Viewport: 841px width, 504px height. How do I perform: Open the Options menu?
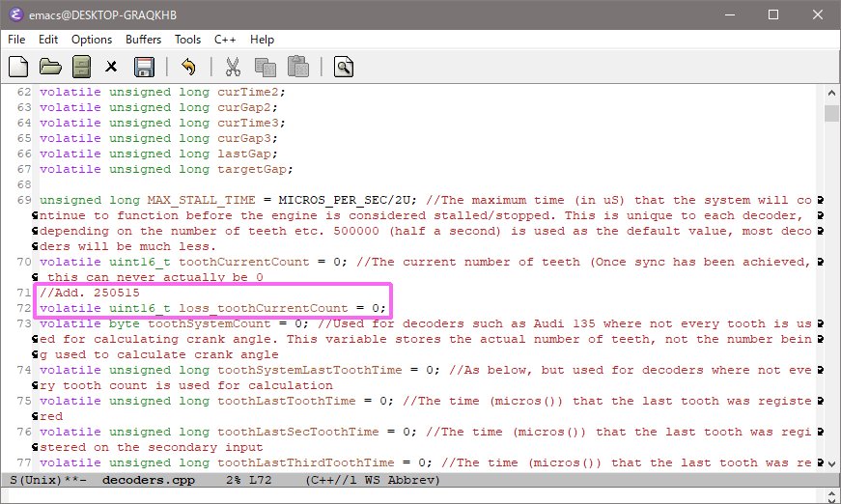coord(92,40)
